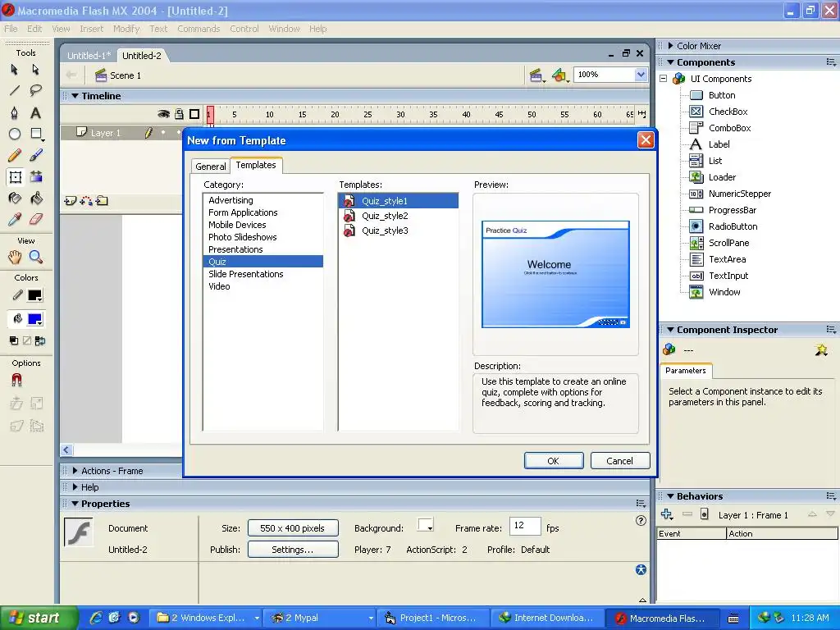Toggle the timeline outline all layers square
840x630 pixels.
pyautogui.click(x=194, y=114)
